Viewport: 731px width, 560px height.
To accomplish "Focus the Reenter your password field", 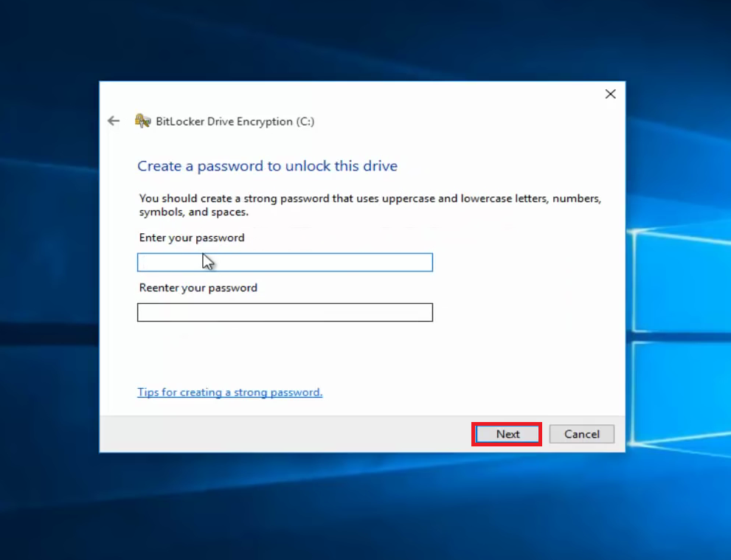I will point(285,312).
